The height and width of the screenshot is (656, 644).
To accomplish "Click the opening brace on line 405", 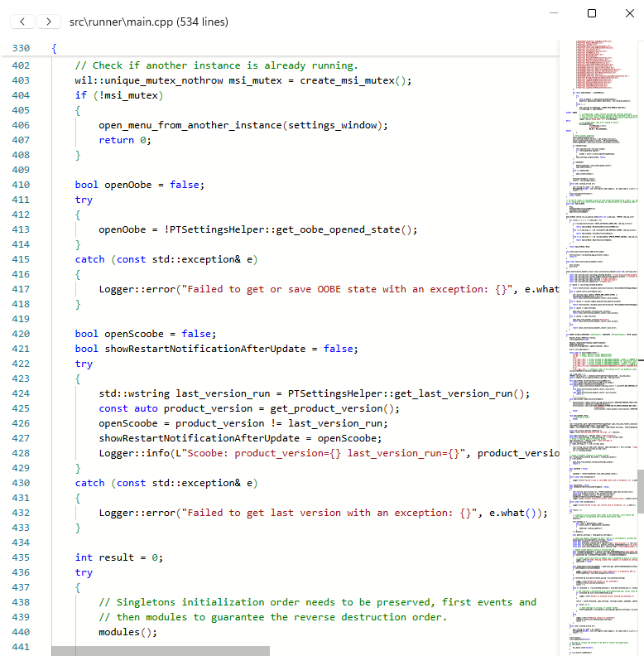I will point(78,110).
